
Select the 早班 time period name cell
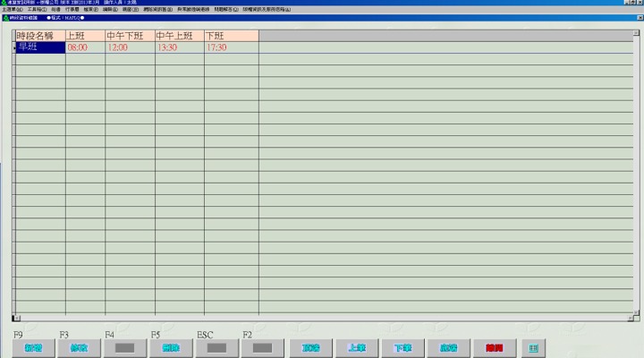(40, 47)
